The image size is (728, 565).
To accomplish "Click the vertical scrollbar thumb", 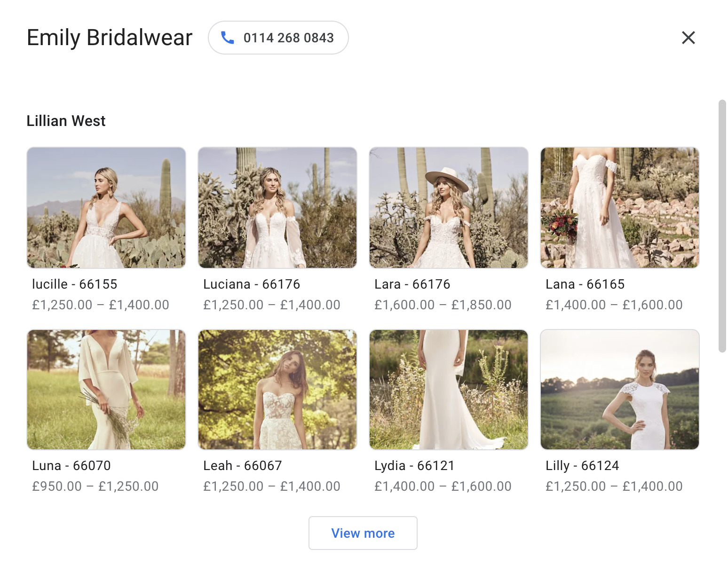I will coord(722,226).
